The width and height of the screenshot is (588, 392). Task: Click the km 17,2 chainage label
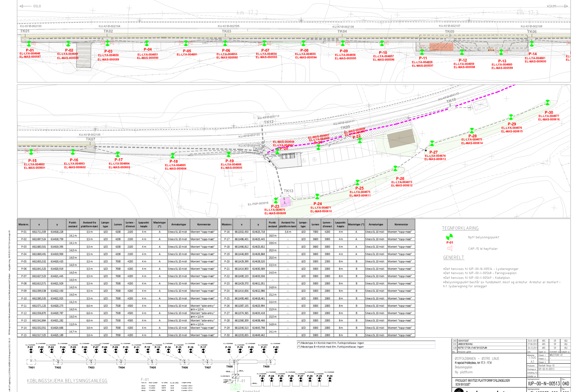[x=247, y=12]
